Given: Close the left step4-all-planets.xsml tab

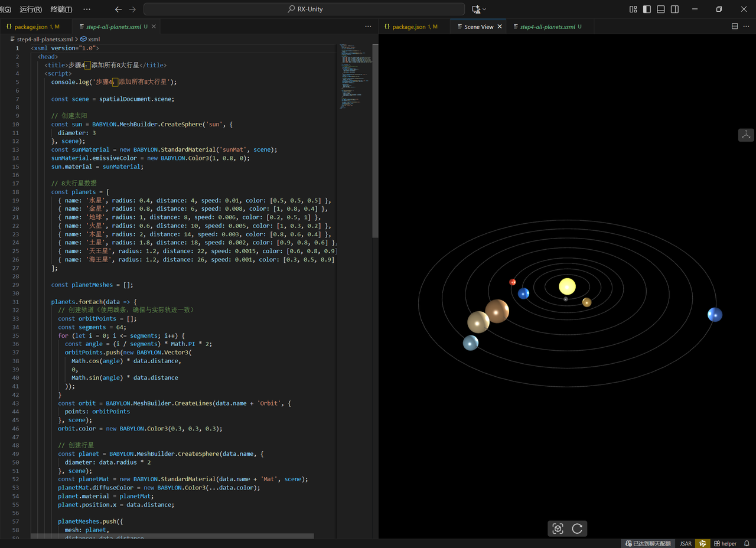Looking at the screenshot, I should click(154, 27).
